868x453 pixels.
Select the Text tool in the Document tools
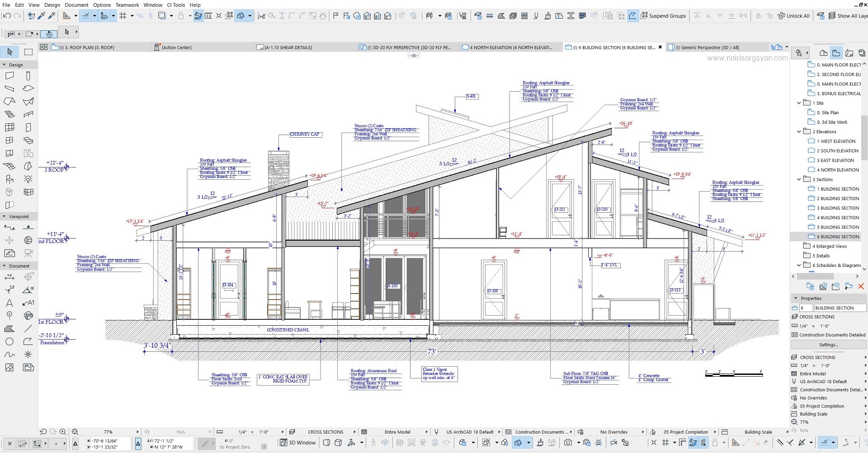click(9, 303)
